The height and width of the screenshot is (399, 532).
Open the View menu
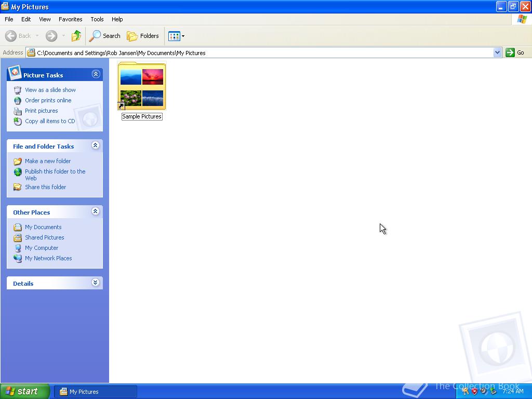45,19
